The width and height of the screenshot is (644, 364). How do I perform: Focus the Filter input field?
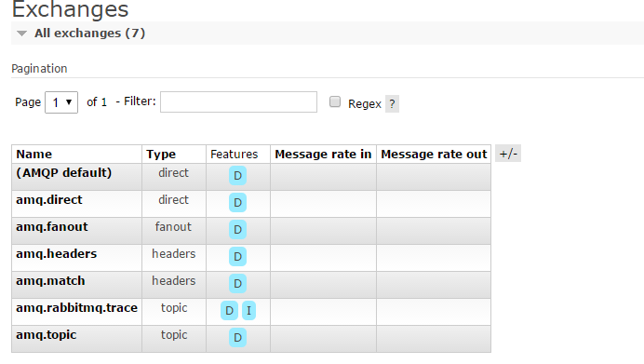tap(238, 101)
